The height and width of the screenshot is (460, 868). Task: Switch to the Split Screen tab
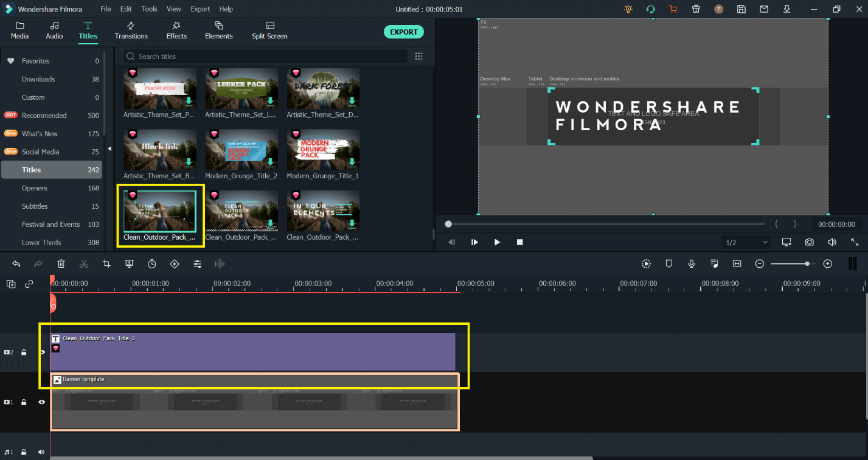tap(269, 30)
